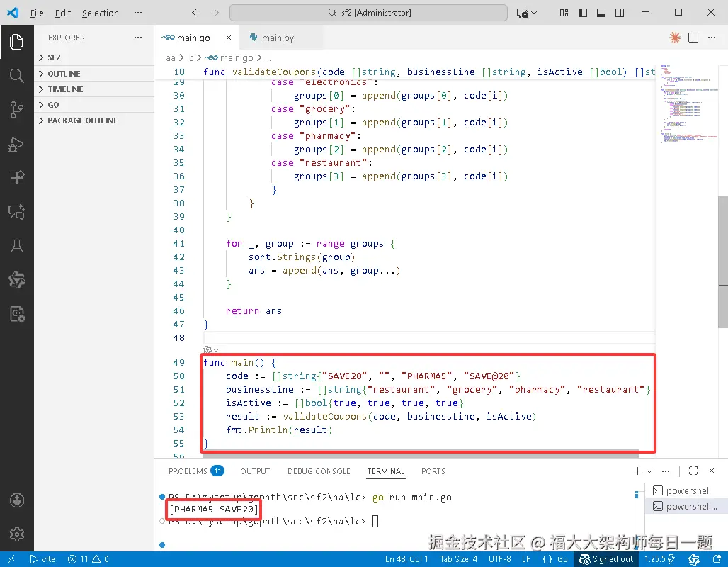Open the Run and Debug view

[x=17, y=145]
